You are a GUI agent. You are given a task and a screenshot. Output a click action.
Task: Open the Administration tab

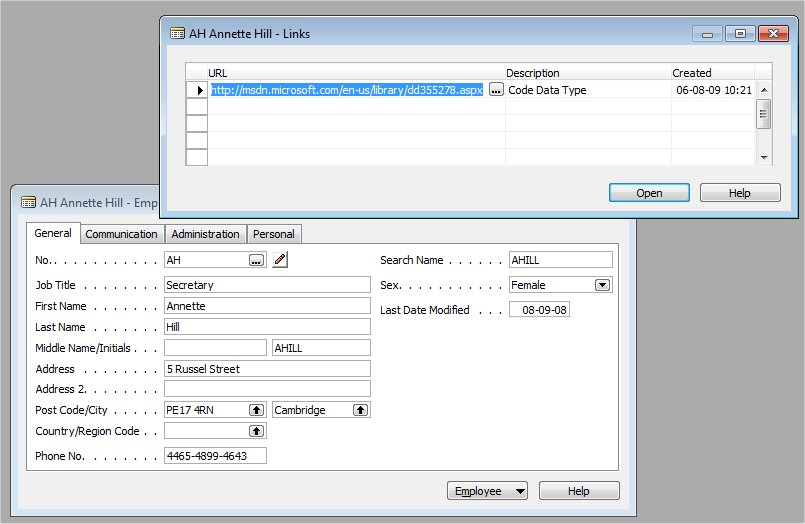click(x=205, y=234)
